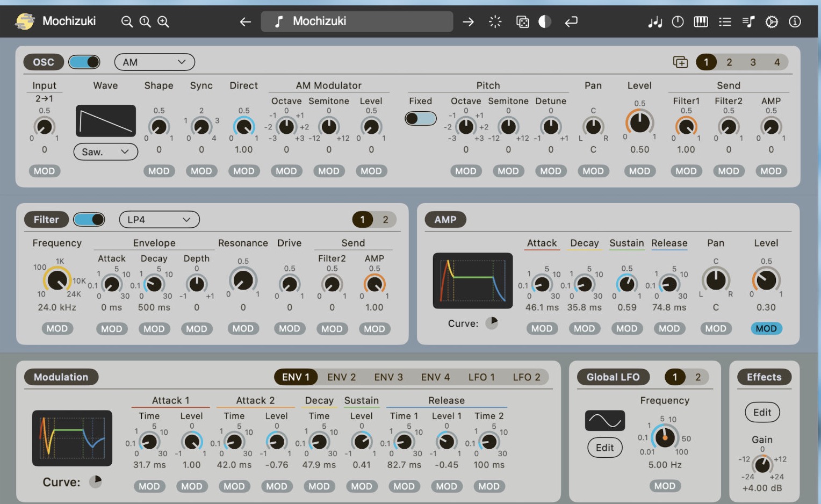Open the music notes settings icon
821x504 pixels.
[655, 21]
